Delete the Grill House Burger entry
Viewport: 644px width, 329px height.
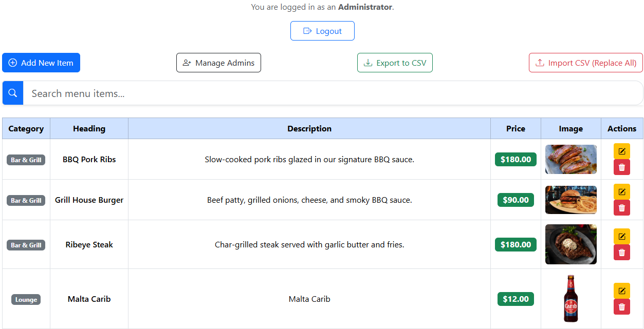(621, 207)
